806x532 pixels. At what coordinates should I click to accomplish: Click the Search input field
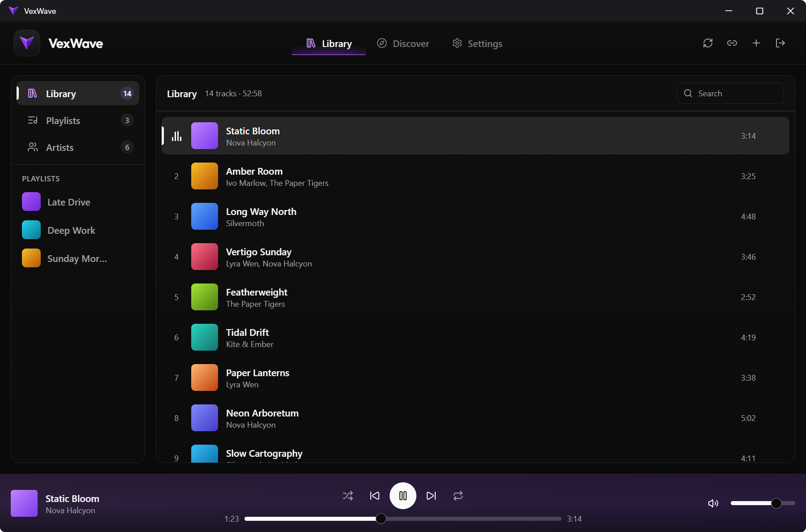pos(730,93)
